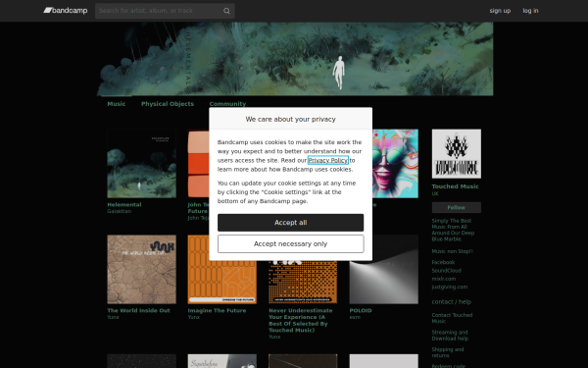
Task: Click the search magnifier icon
Action: (x=226, y=11)
